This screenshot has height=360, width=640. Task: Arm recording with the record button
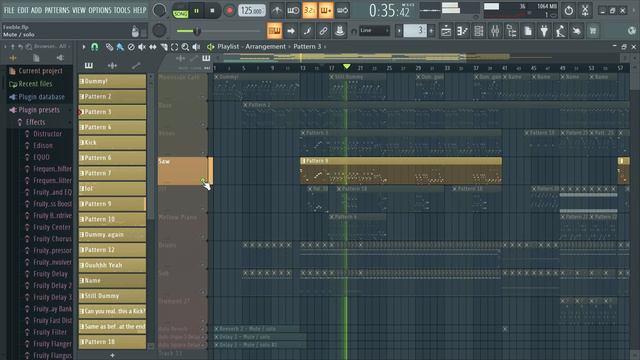pos(229,11)
